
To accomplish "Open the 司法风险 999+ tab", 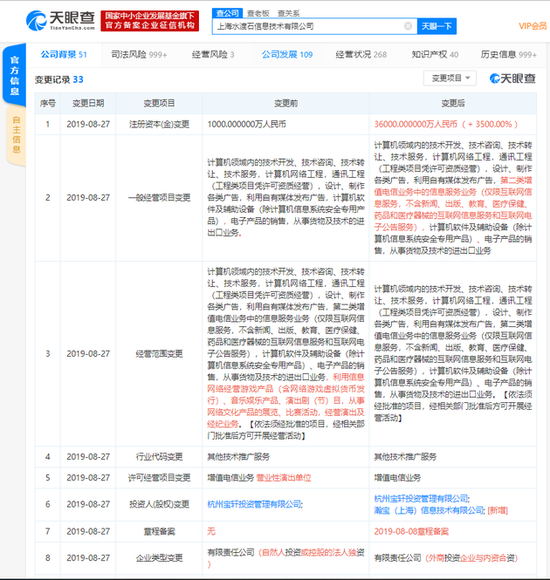I will pos(139,55).
